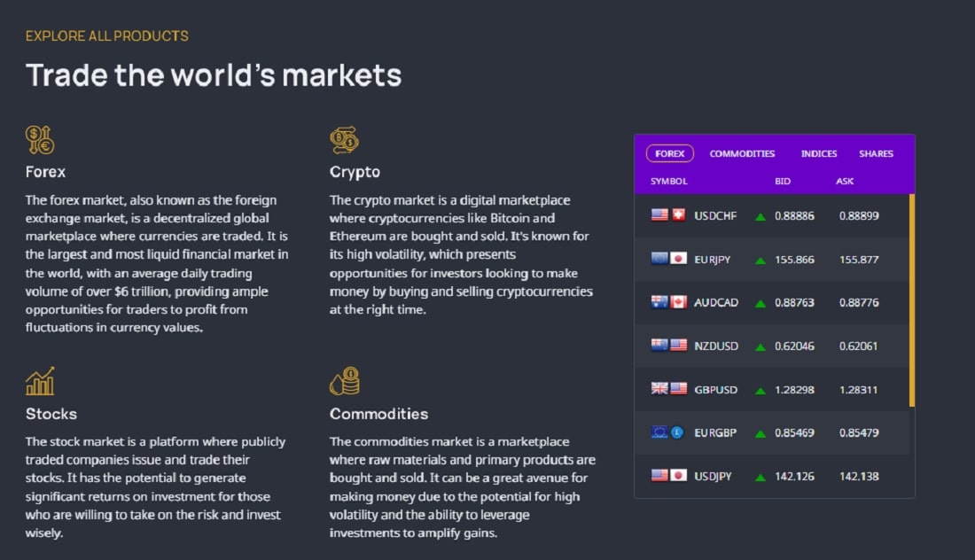Click the Crypto section heading
975x560 pixels.
pos(355,172)
